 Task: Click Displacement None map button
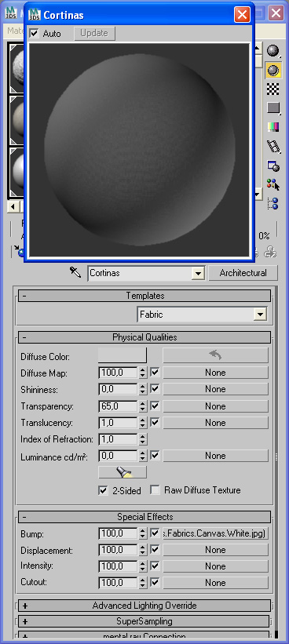click(215, 550)
